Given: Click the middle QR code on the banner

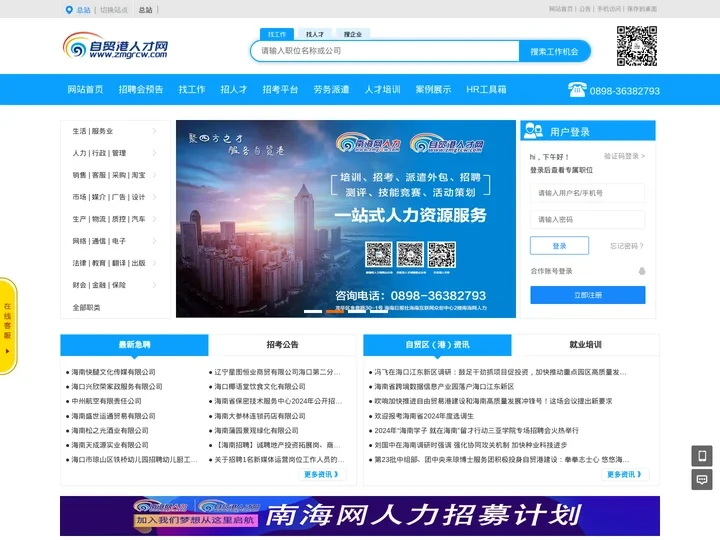Looking at the screenshot, I should click(410, 254).
